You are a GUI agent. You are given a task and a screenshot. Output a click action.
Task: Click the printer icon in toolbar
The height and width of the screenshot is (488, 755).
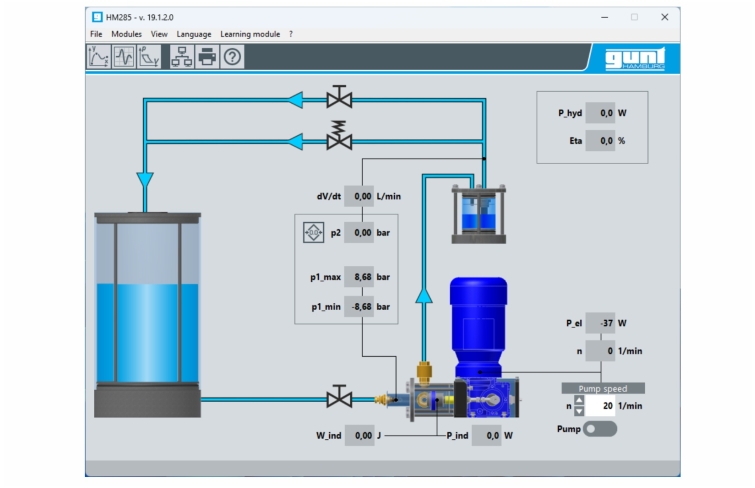[x=206, y=57]
